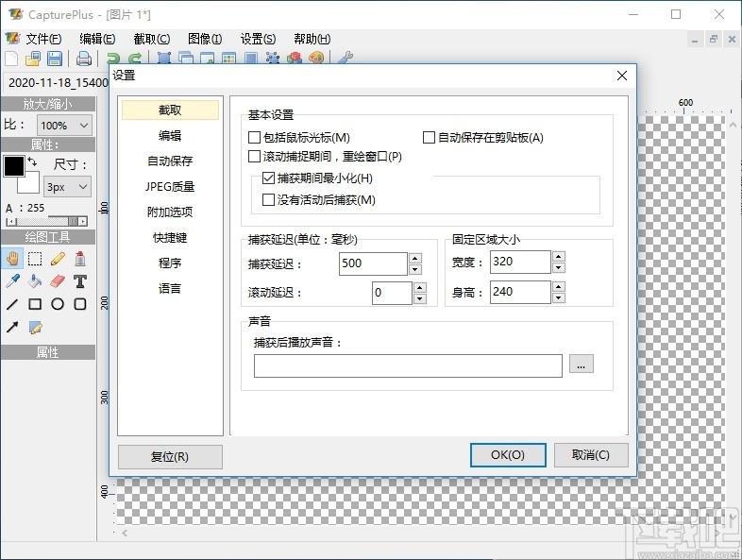Viewport: 742px width, 560px height.
Task: Open the 文件(F) menu
Action: (43, 39)
